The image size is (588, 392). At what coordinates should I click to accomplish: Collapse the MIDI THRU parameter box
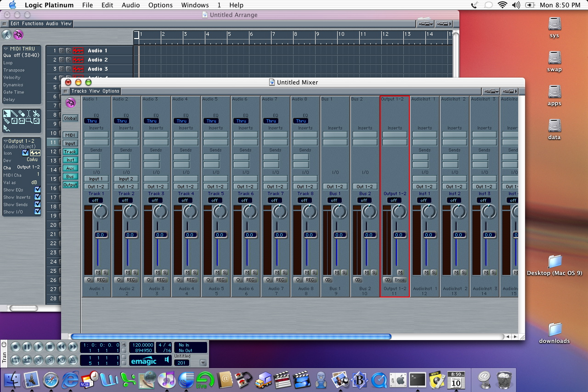tap(6, 49)
